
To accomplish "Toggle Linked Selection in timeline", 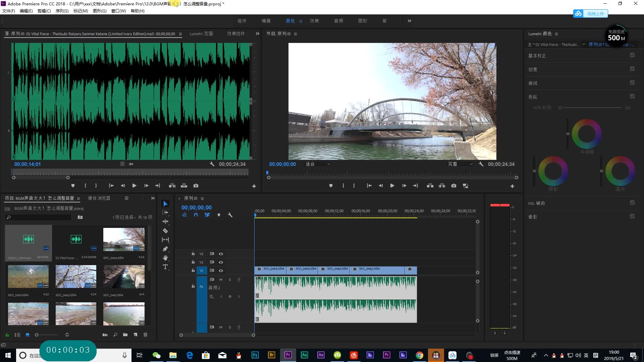I will pos(207,215).
